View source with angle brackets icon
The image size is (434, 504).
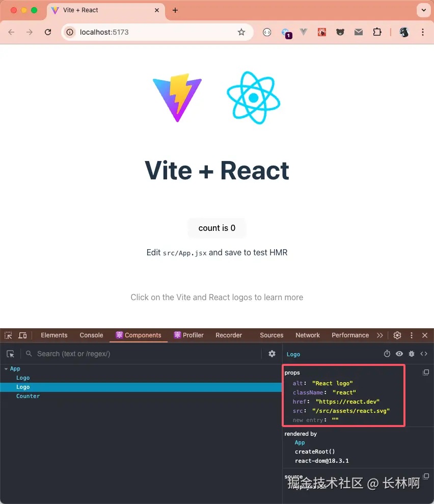click(424, 354)
